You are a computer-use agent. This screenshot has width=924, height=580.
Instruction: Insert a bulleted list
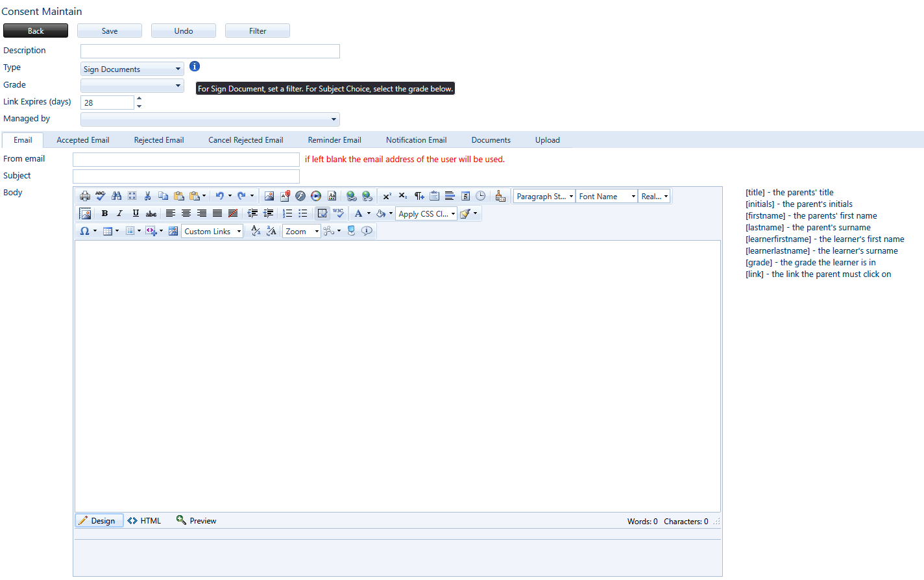[303, 213]
